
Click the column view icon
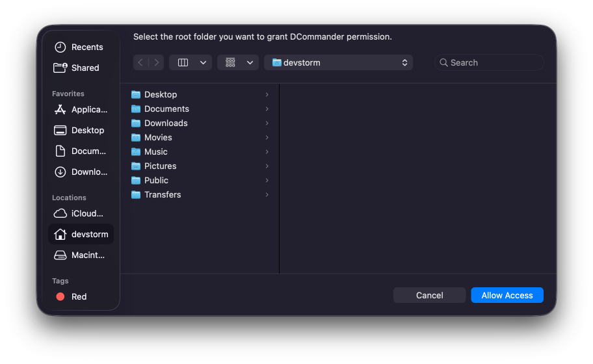(183, 63)
